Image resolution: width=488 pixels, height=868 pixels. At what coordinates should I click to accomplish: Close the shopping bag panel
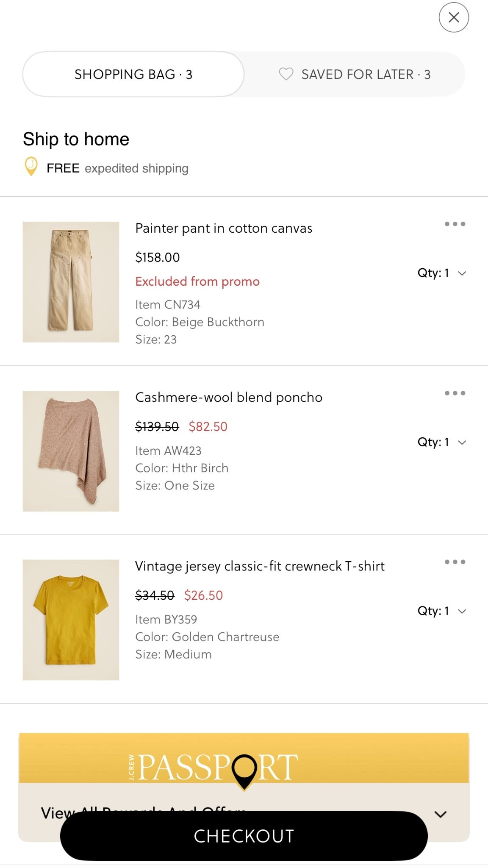coord(454,17)
